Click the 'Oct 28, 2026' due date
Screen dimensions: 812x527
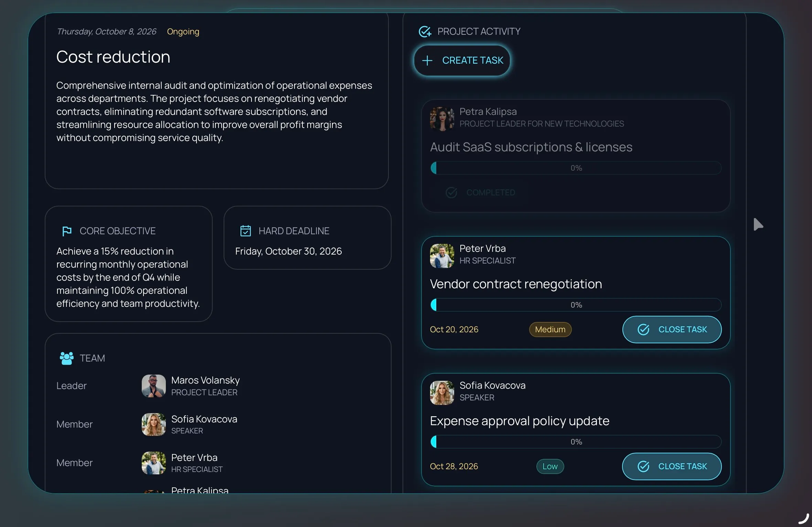[x=454, y=466]
